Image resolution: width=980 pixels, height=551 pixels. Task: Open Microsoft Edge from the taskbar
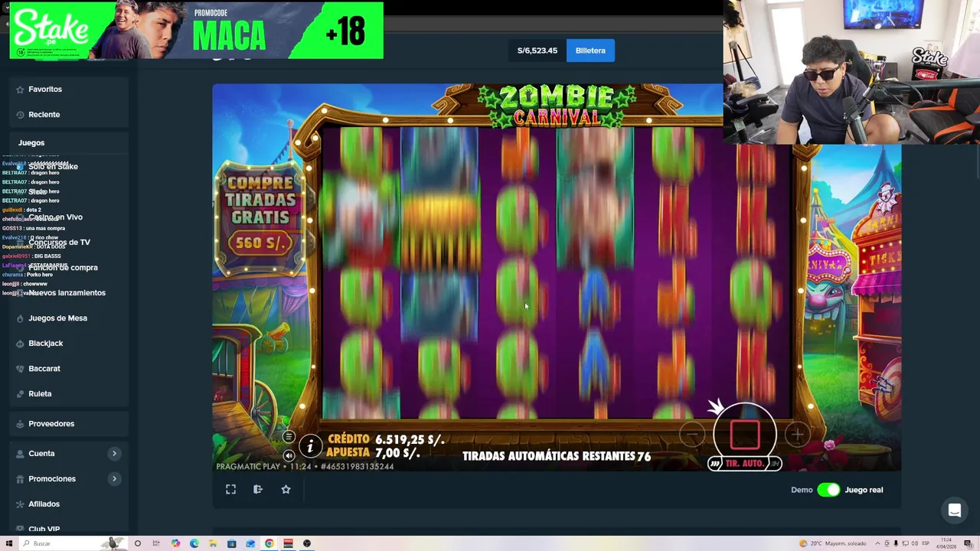(194, 543)
